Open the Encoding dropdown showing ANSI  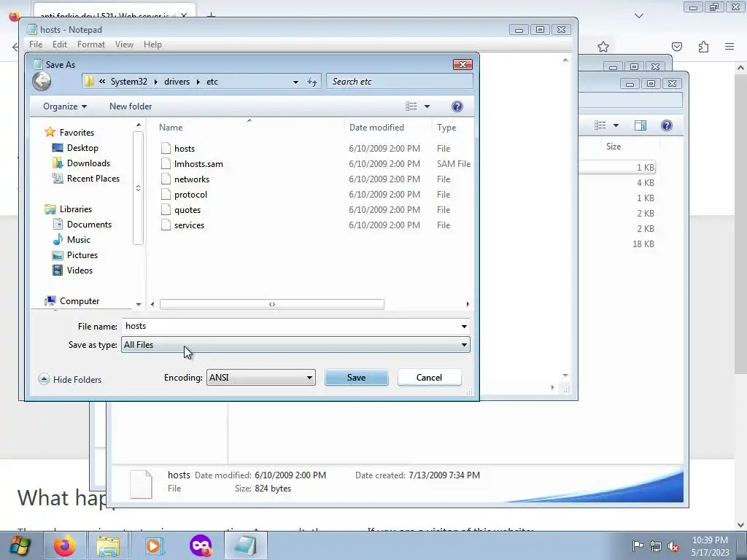(x=261, y=378)
